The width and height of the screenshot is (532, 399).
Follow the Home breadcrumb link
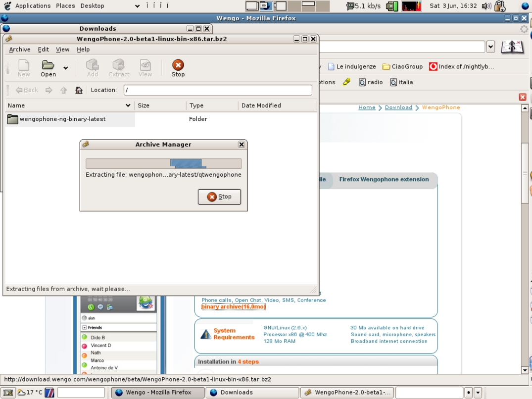tap(367, 107)
